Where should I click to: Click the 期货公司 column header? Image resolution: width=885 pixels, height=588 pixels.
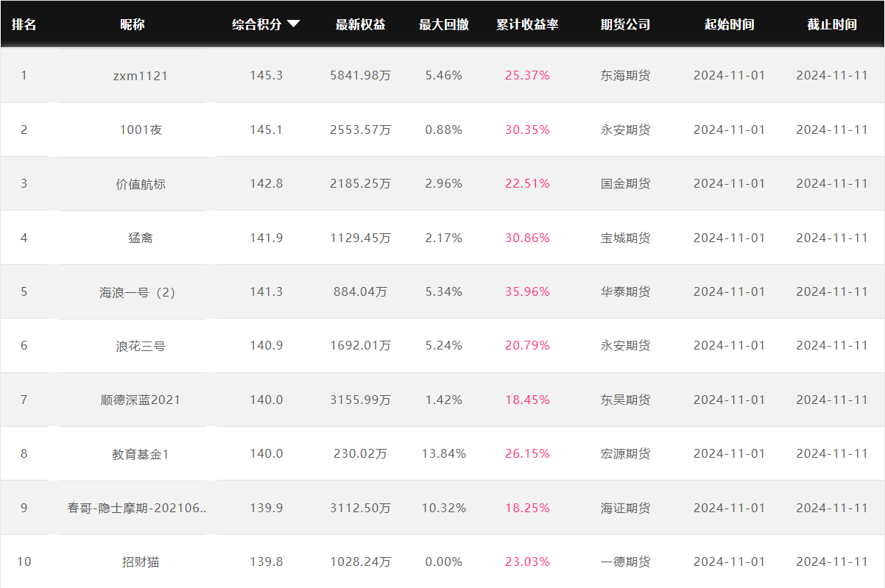(626, 24)
